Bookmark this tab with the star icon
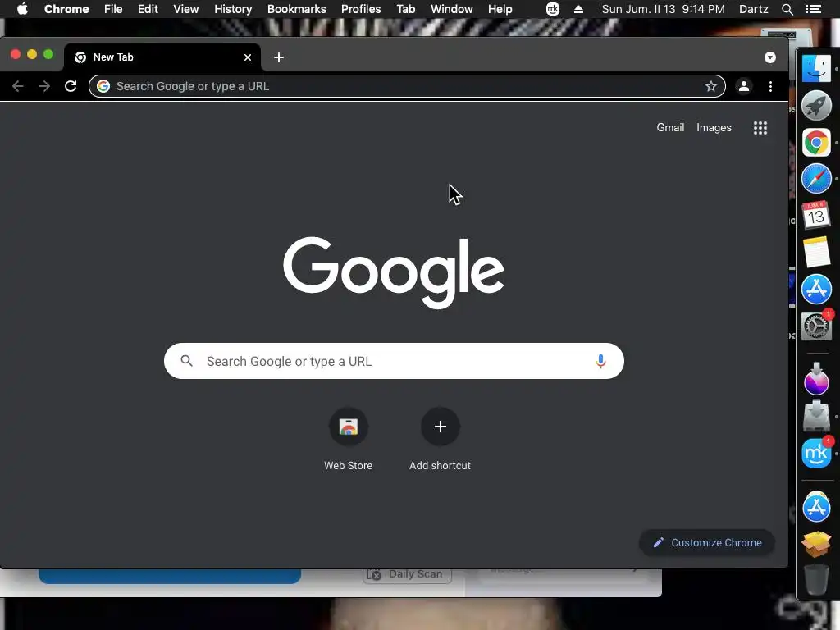This screenshot has width=840, height=630. pyautogui.click(x=711, y=86)
